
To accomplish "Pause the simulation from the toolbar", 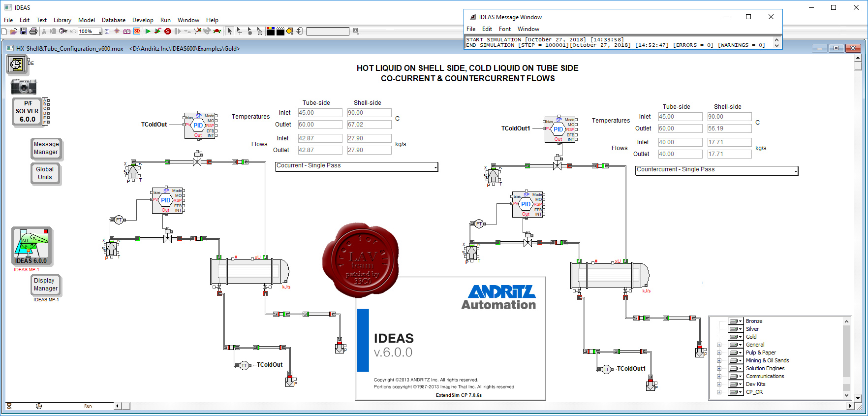I will [x=178, y=32].
